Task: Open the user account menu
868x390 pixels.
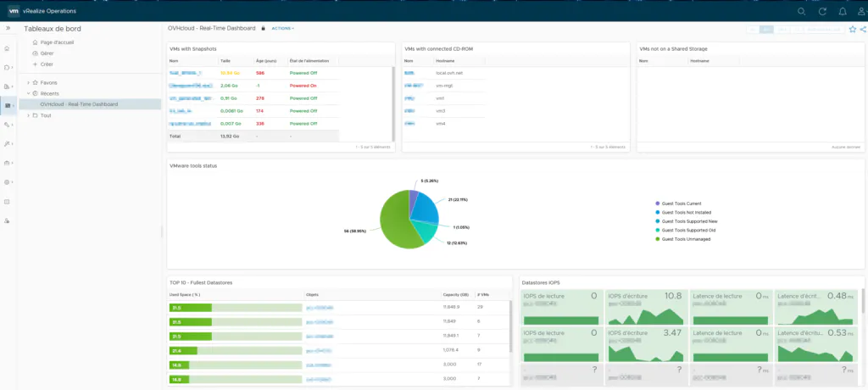Action: (x=861, y=11)
